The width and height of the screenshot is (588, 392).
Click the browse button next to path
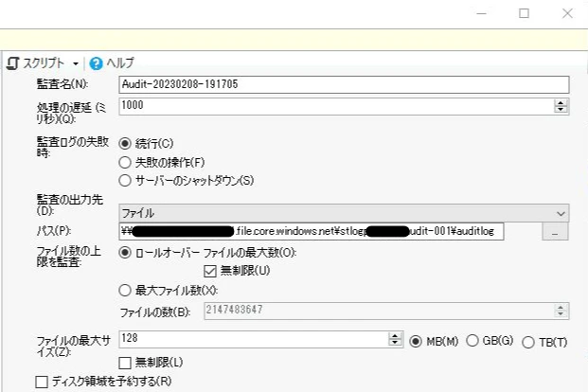555,231
